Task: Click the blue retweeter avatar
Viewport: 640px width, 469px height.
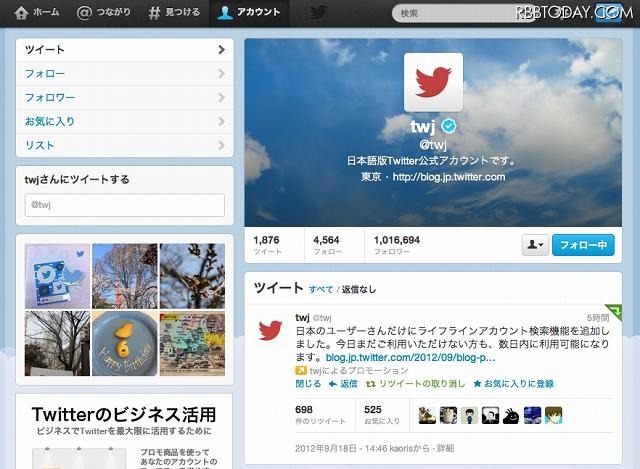Action: click(x=532, y=416)
